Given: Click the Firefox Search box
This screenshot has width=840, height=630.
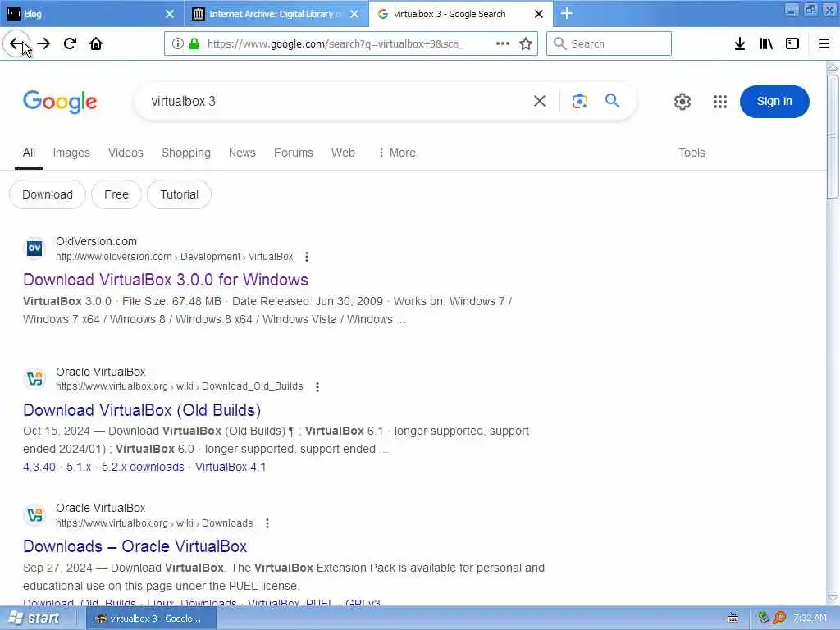Looking at the screenshot, I should [x=609, y=44].
